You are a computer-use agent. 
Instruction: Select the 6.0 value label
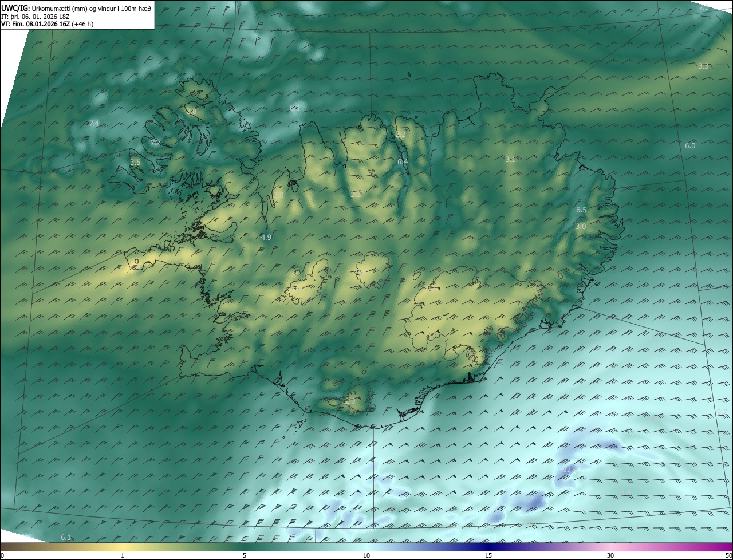[x=690, y=146]
